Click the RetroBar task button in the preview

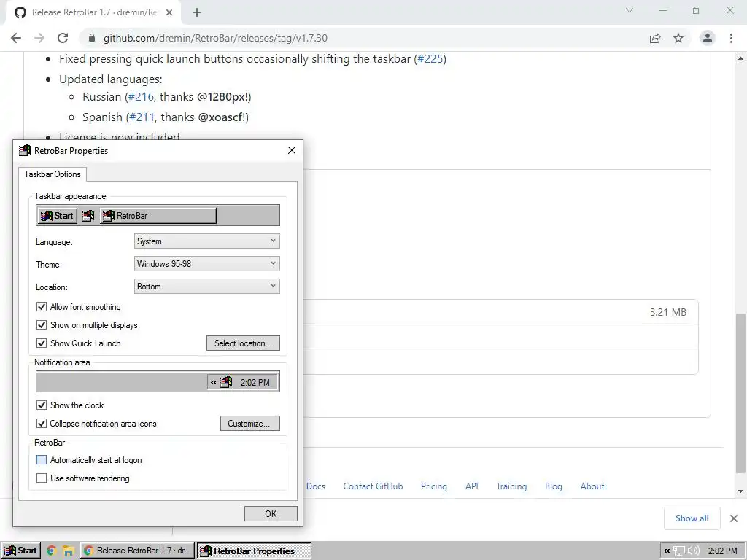click(x=158, y=216)
